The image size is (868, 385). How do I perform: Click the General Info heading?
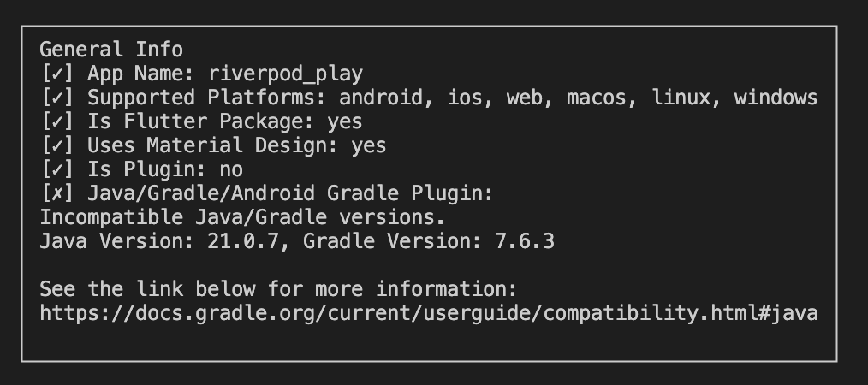[x=111, y=50]
